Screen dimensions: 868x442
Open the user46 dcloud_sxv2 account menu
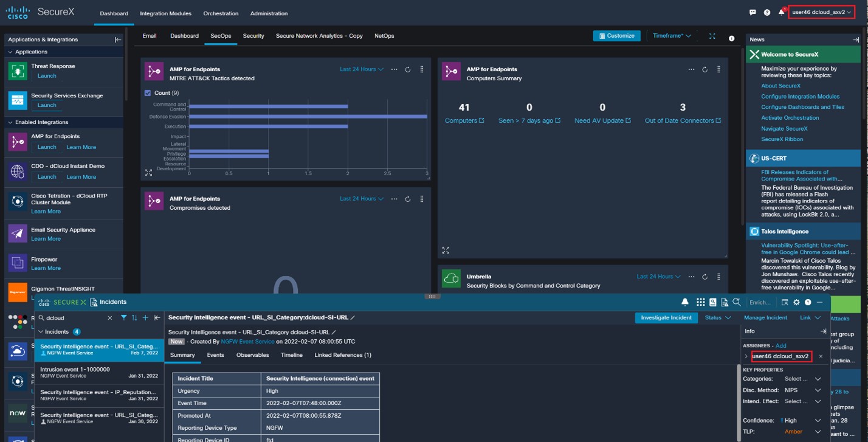821,12
